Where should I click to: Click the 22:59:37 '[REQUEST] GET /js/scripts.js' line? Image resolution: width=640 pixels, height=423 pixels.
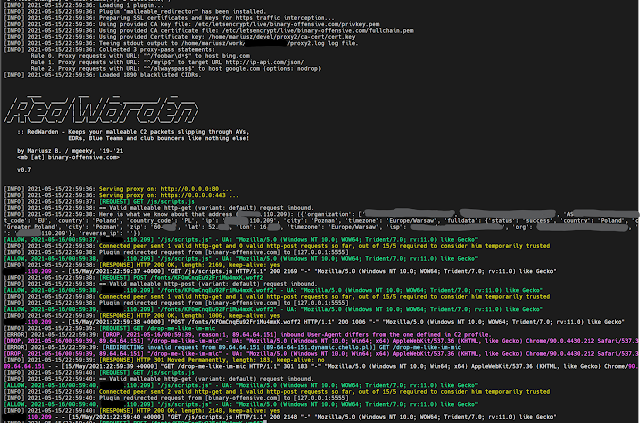[99, 202]
